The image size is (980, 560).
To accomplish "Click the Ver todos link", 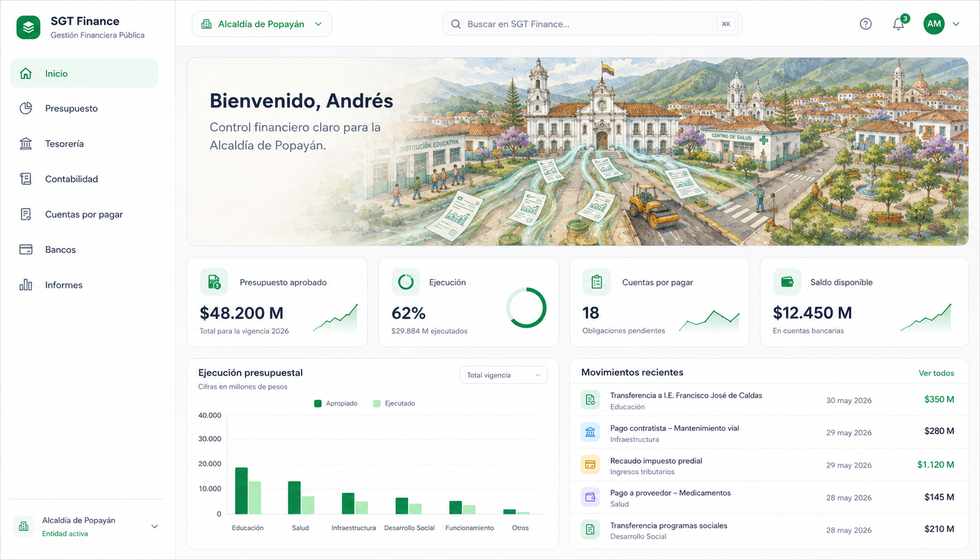I will click(936, 373).
